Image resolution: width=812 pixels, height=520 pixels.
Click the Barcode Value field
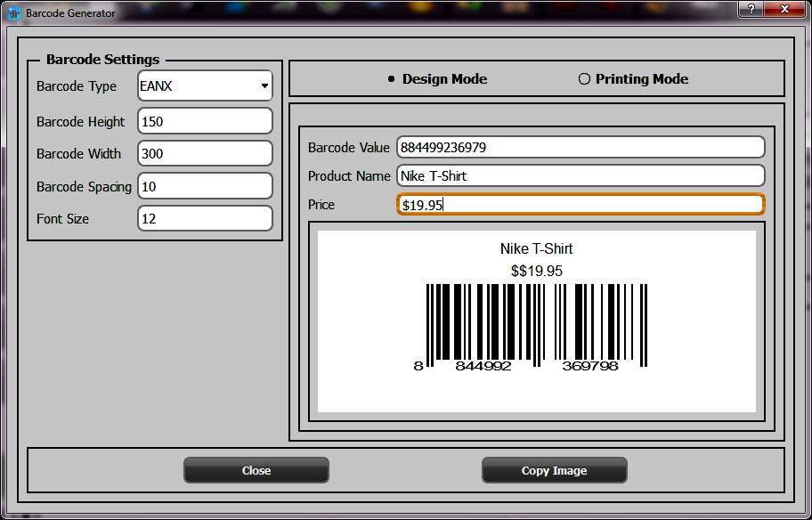579,147
